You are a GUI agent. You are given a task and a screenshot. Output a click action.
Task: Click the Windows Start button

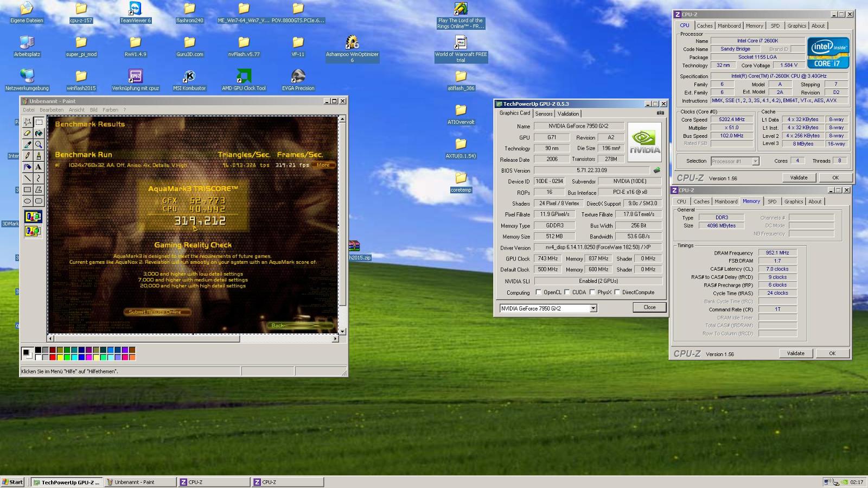click(x=12, y=482)
